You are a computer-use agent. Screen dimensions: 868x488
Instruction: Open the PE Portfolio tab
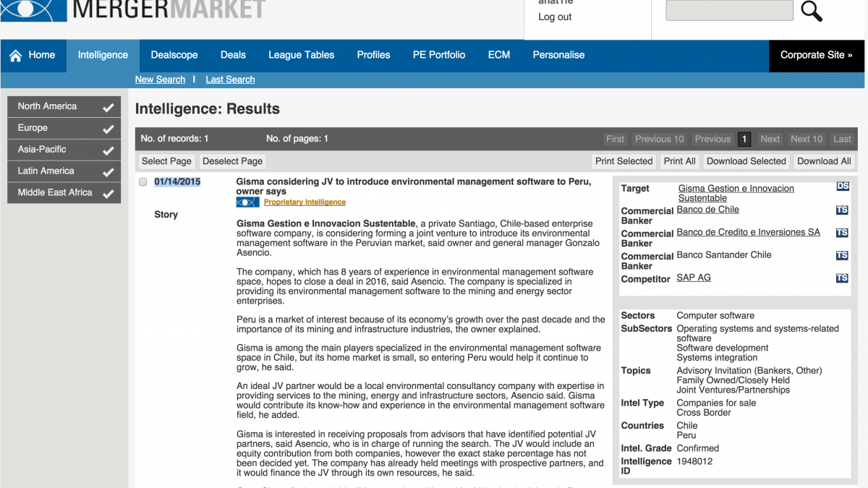(x=439, y=55)
